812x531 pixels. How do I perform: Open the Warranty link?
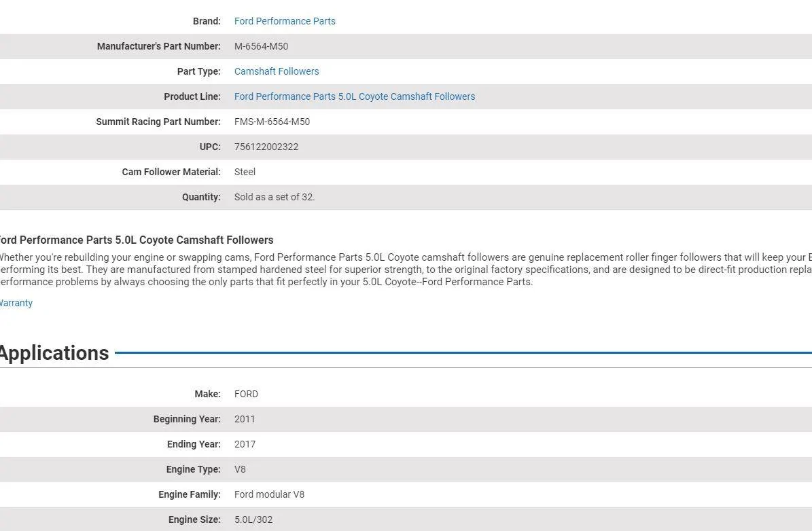[16, 304]
